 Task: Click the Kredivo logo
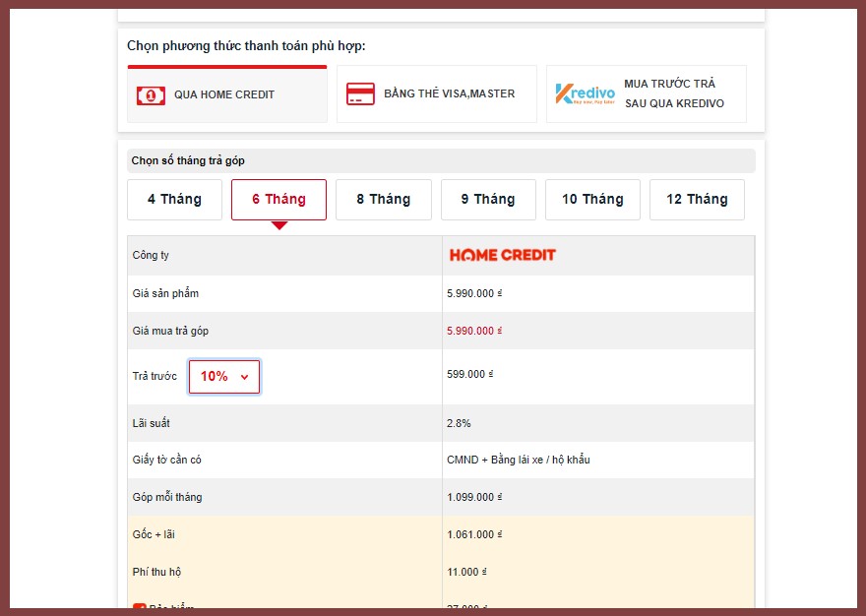point(585,93)
